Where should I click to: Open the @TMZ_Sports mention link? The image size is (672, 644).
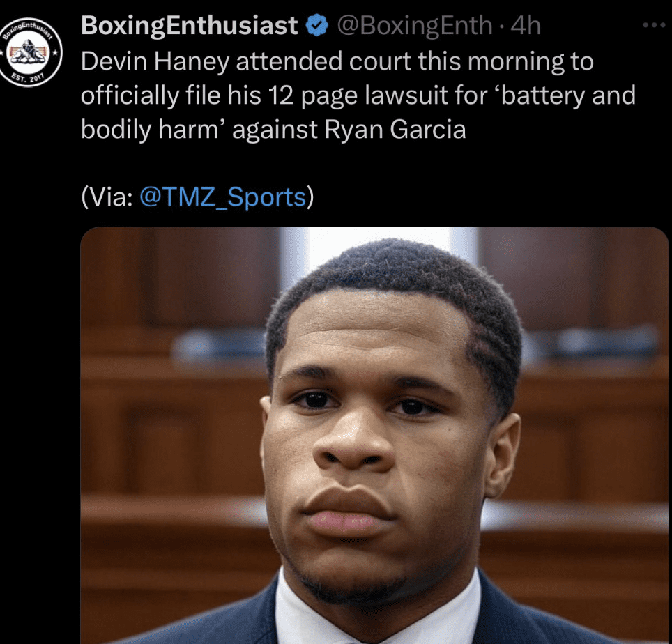pyautogui.click(x=223, y=197)
